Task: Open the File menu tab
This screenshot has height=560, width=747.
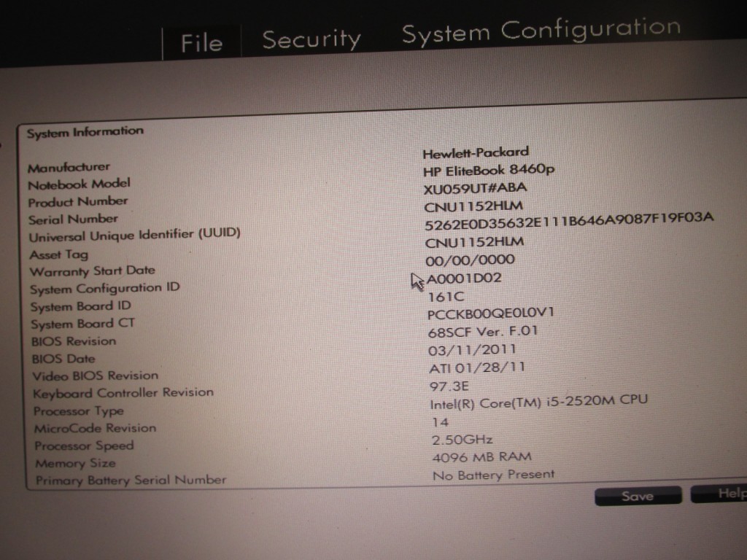Action: [x=201, y=43]
